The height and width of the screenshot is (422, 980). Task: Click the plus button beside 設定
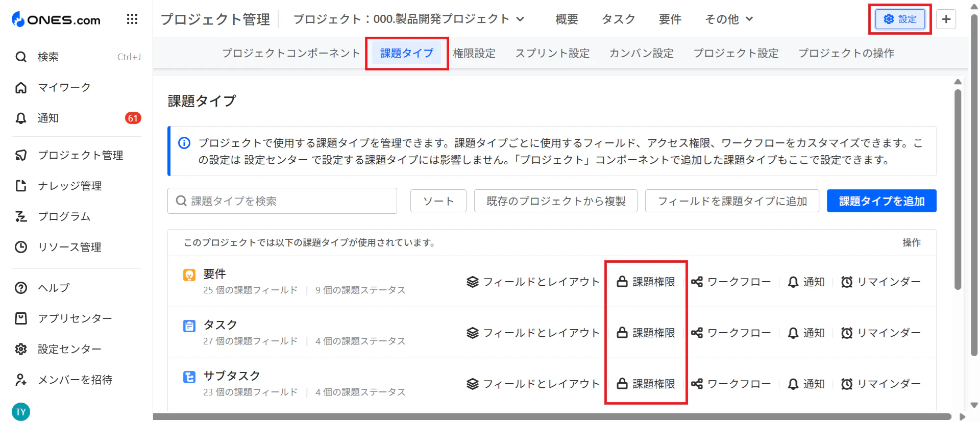tap(946, 19)
